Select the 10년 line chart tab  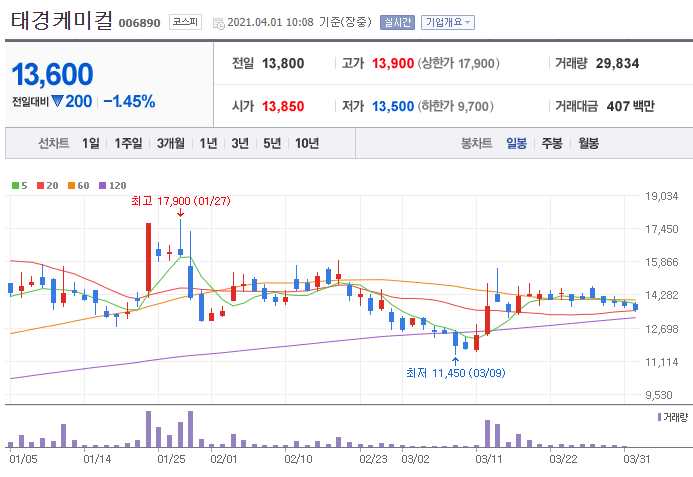307,143
